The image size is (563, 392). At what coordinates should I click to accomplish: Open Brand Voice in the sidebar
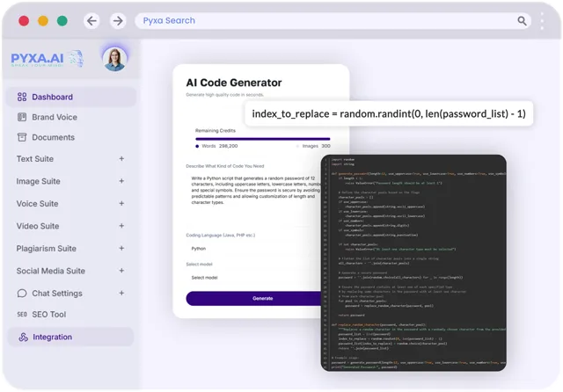(x=55, y=117)
